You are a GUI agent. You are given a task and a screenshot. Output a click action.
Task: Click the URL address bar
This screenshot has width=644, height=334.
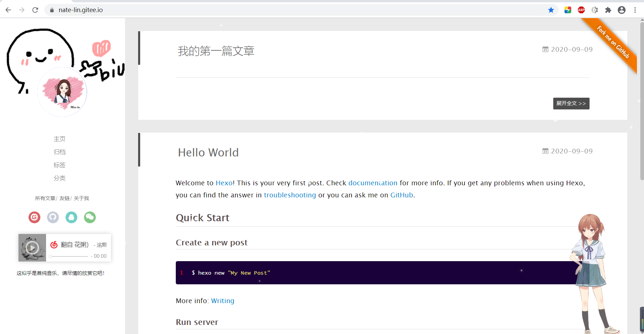269,10
